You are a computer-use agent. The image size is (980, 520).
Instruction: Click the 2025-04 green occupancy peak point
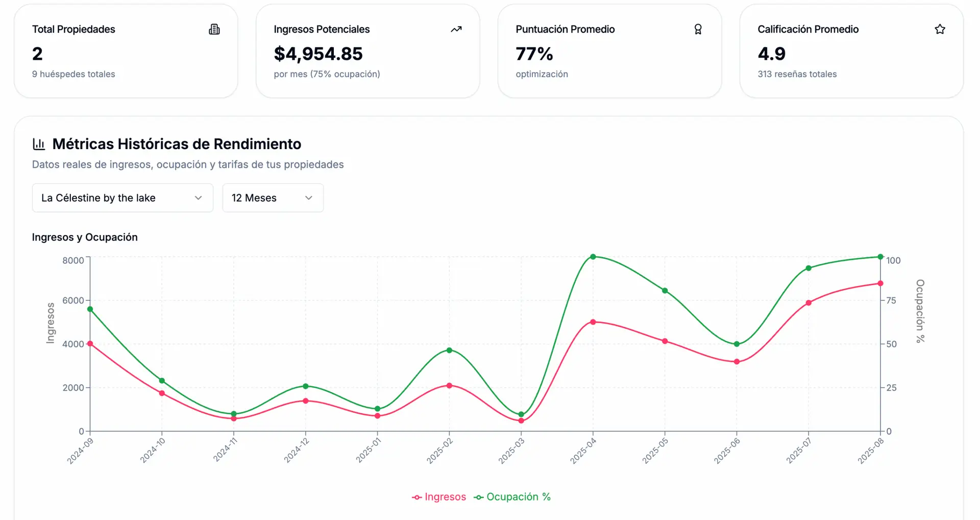tap(593, 257)
